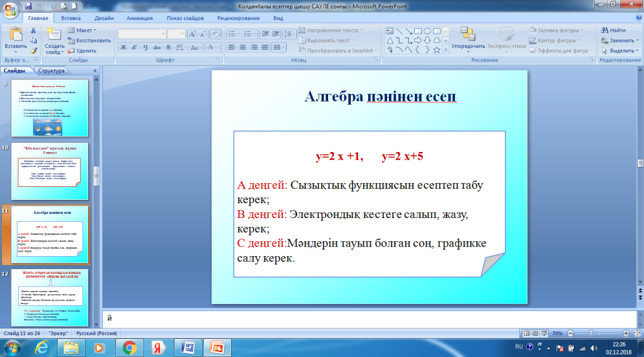Expand the shapes gallery More arrow
644x357 pixels.
(446, 50)
